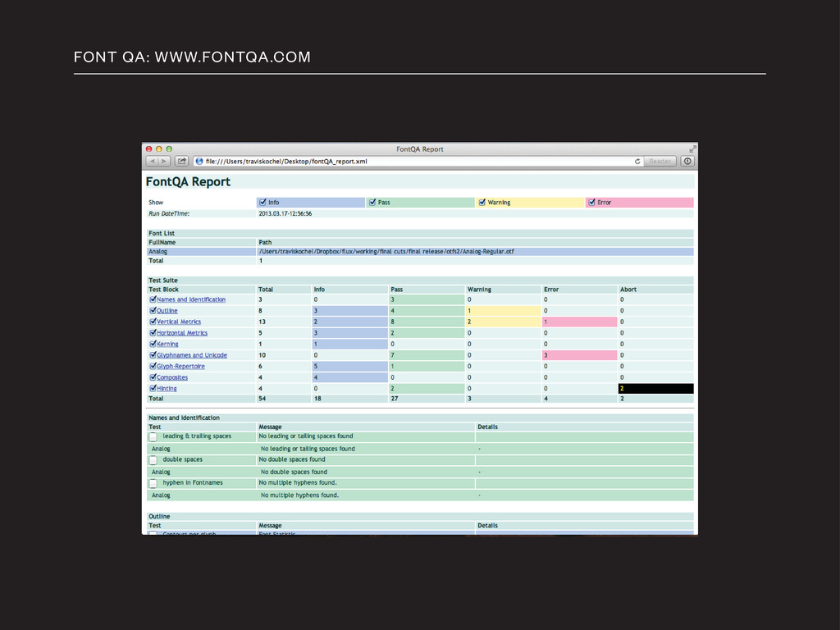Screen dimensions: 840x630
Task: Go back with the Safari back arrow
Action: pos(152,162)
